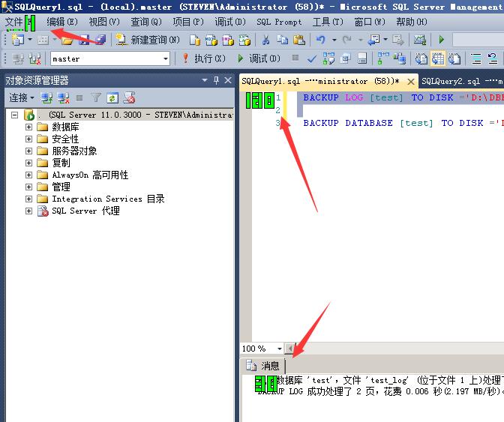Click the Change Connection icon
Viewport: 504px width, 422px height.
click(x=34, y=58)
